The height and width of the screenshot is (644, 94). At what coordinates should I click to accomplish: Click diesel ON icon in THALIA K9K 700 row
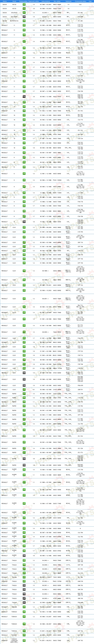click(24, 589)
